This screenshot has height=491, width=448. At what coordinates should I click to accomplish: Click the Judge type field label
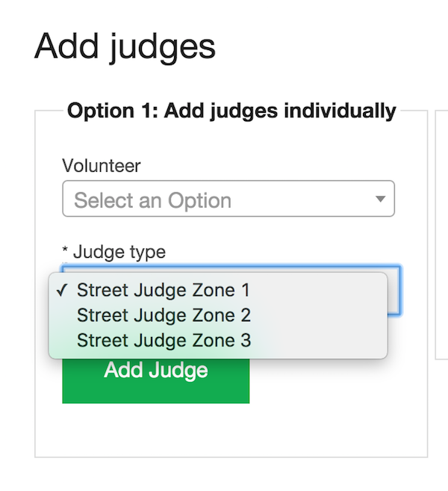click(x=119, y=252)
